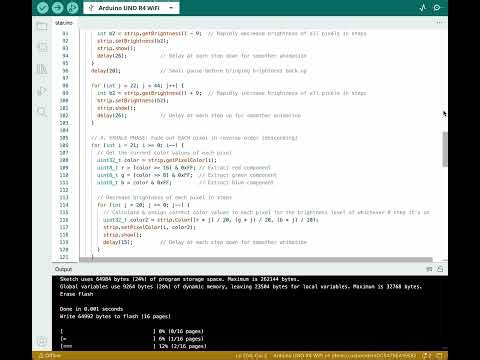Open the Serial Plotter
The height and width of the screenshot is (360, 480).
[x=423, y=7]
